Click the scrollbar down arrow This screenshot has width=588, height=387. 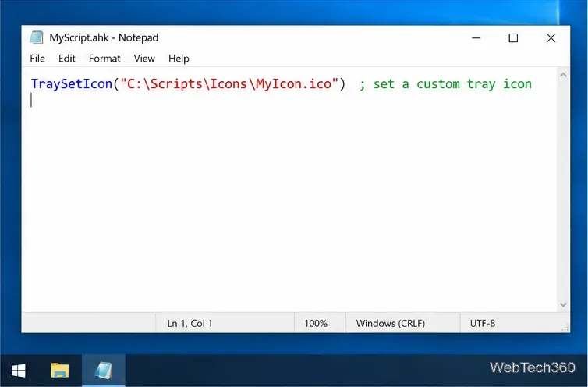[x=563, y=305]
